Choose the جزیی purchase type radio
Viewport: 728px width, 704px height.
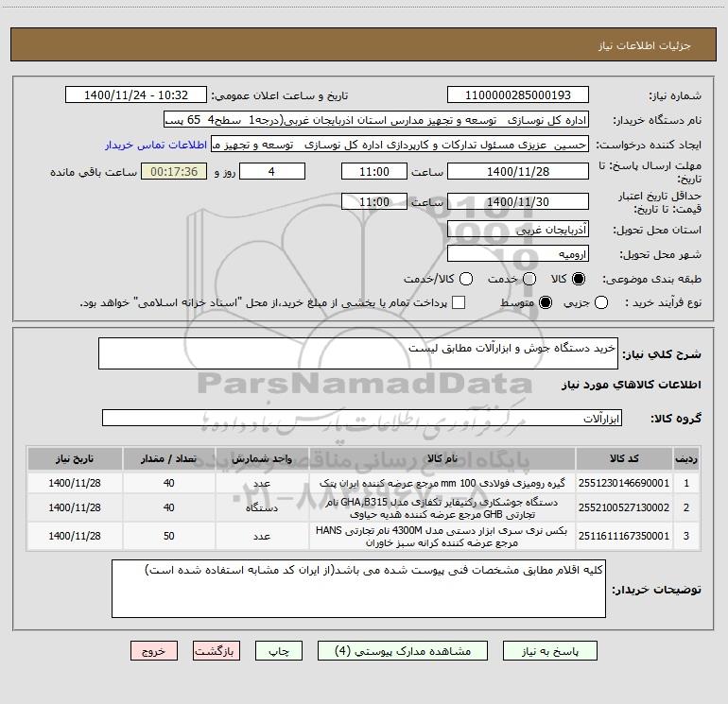pos(601,302)
